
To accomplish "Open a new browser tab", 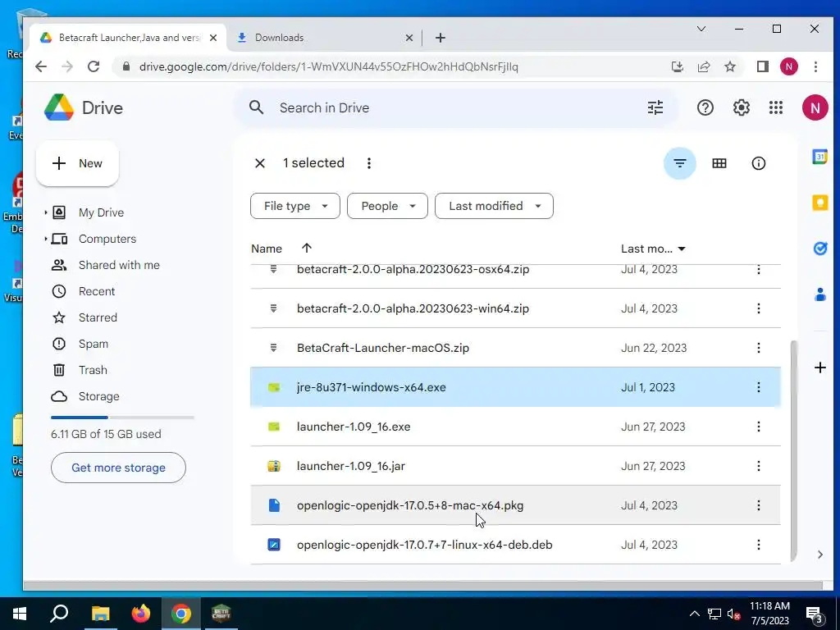I will (441, 38).
